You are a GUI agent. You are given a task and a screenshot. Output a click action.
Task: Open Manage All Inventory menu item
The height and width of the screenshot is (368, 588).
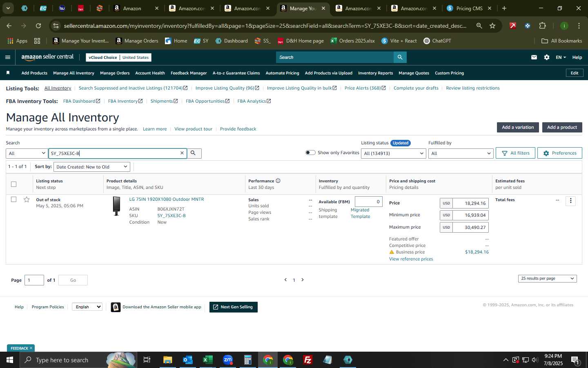click(73, 73)
